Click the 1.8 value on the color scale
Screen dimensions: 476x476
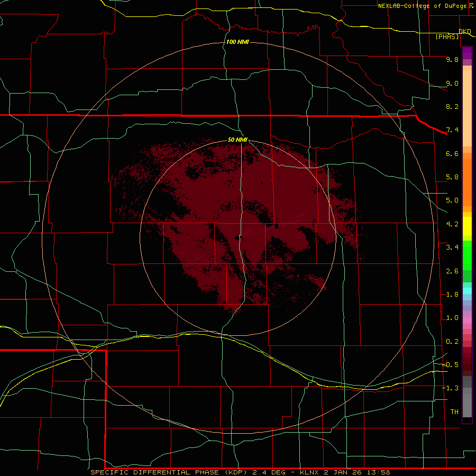click(452, 295)
